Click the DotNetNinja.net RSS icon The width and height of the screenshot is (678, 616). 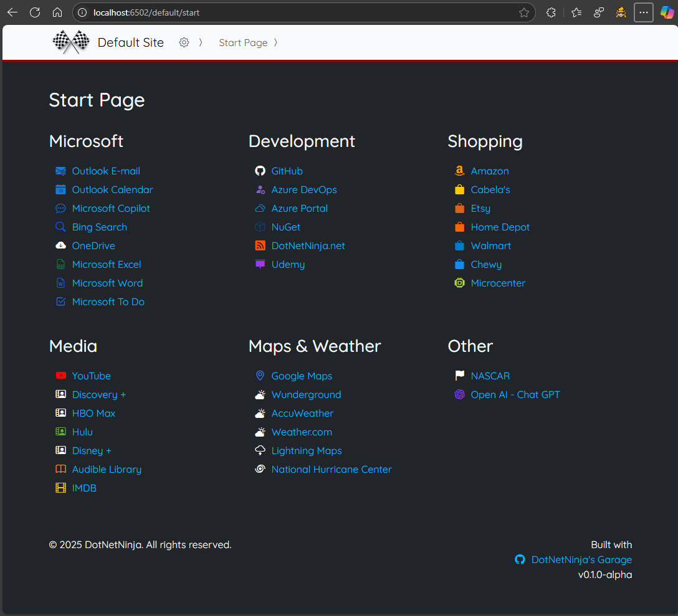[260, 245]
